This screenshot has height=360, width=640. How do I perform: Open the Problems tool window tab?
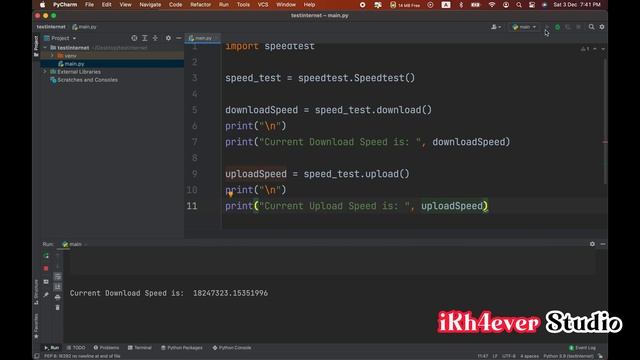(x=106, y=348)
